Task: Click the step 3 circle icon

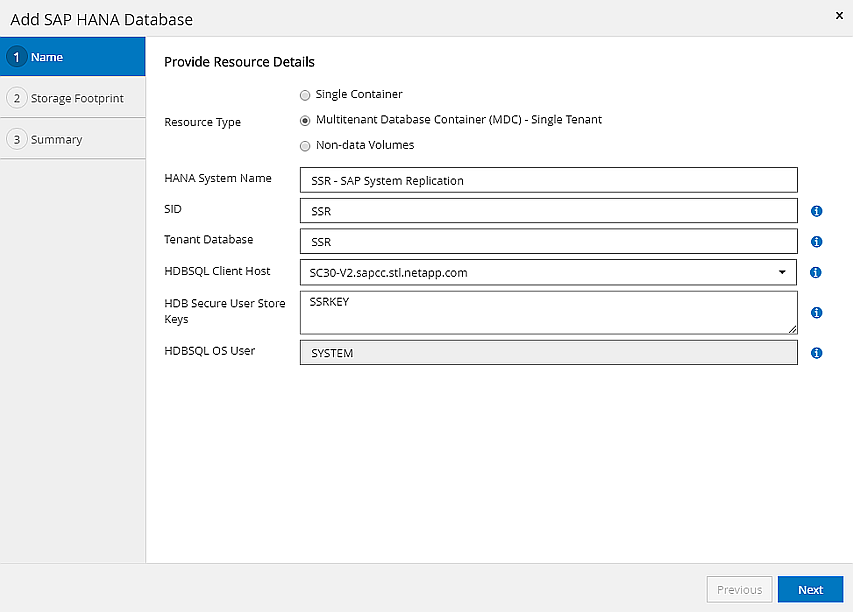Action: click(x=16, y=139)
